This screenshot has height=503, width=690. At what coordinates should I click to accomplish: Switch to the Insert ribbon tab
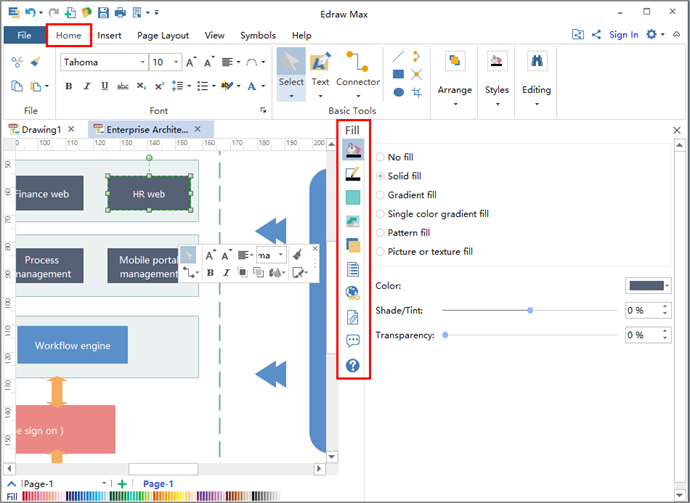click(x=110, y=35)
